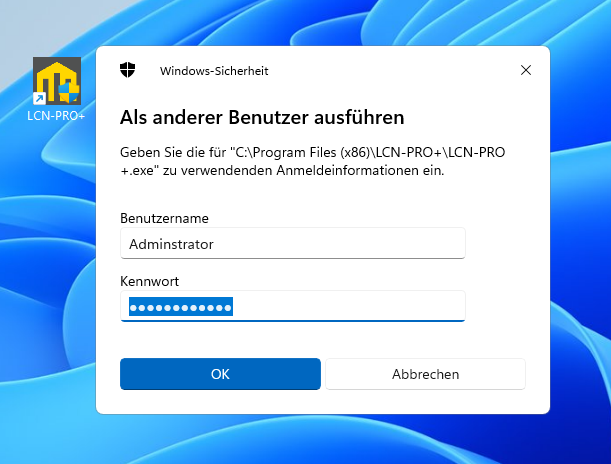The width and height of the screenshot is (611, 464).
Task: Focus the Kennwort password field
Action: pos(293,306)
